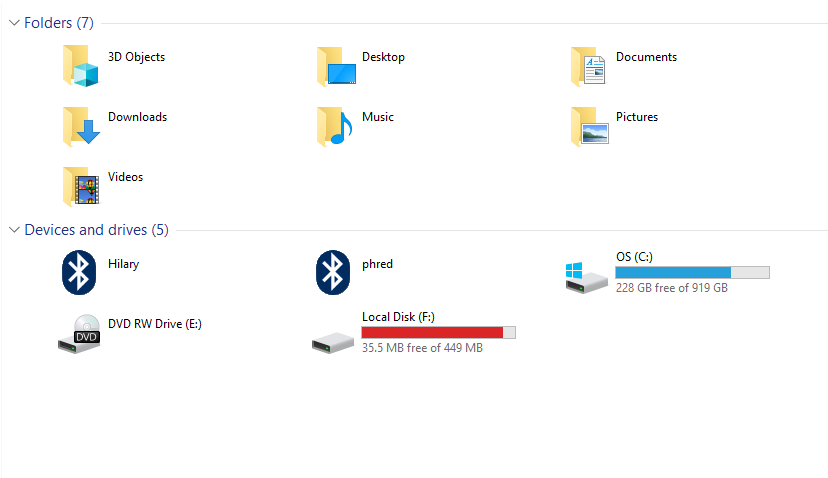This screenshot has width=828, height=478.
Task: Click the Videos folder label
Action: (x=125, y=177)
